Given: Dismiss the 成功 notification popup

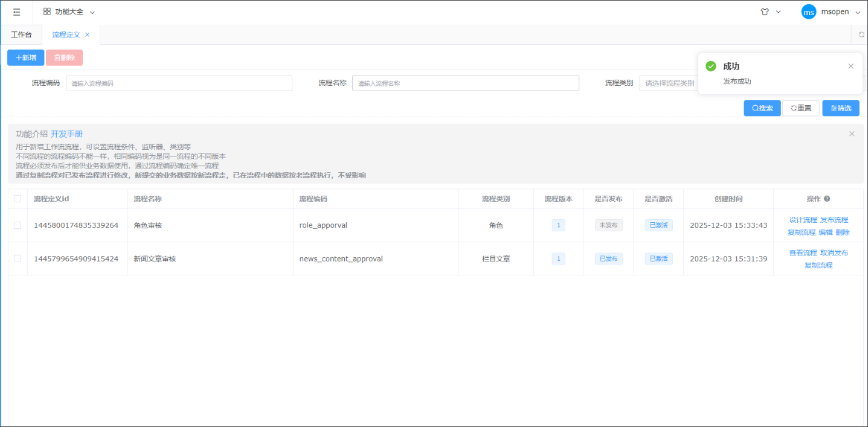Looking at the screenshot, I should pyautogui.click(x=850, y=66).
